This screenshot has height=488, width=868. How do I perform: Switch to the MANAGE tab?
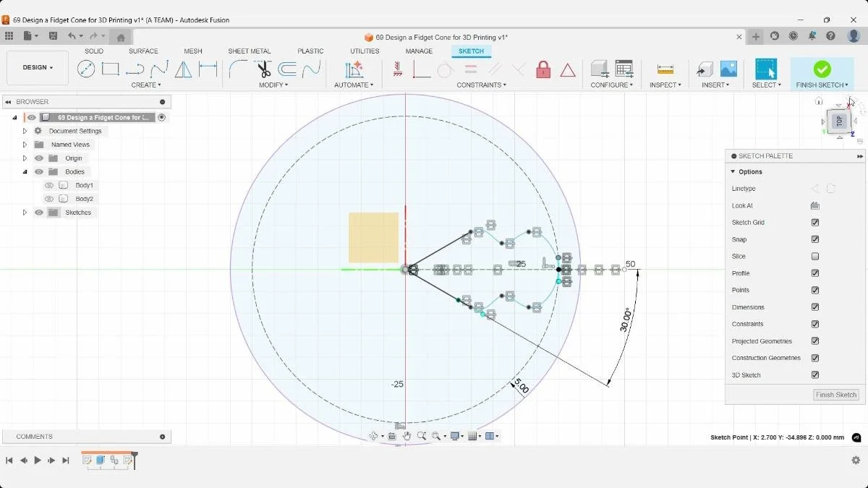coord(419,51)
